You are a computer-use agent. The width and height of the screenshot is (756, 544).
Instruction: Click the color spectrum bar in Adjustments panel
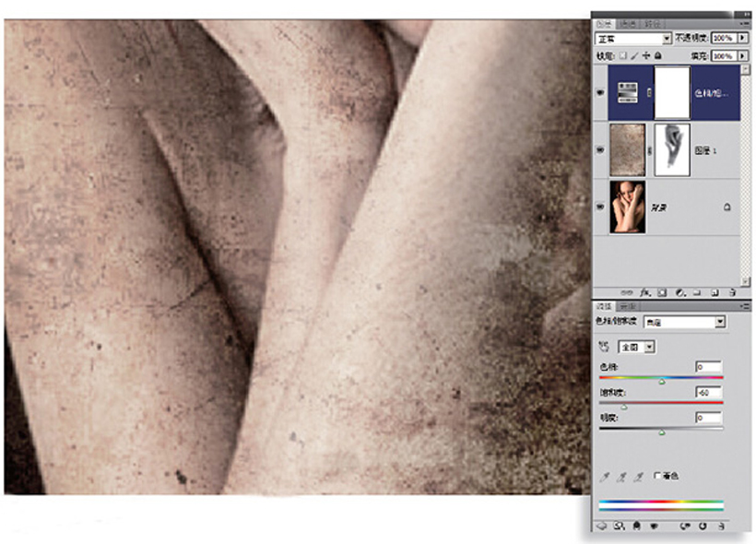661,505
